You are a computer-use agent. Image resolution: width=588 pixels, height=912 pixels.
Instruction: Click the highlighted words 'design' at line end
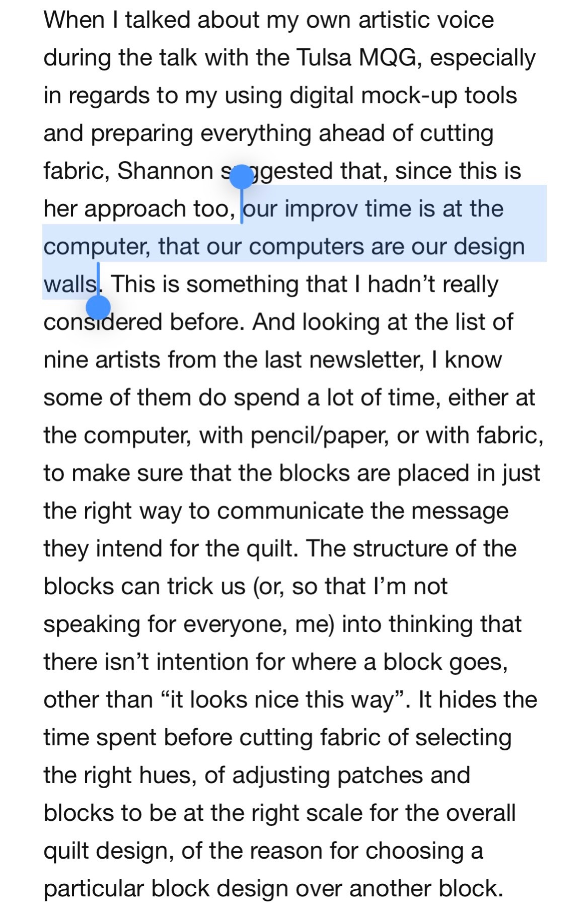tap(489, 247)
